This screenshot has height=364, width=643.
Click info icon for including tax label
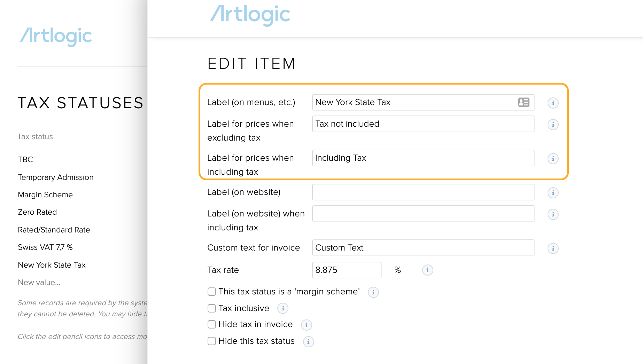[x=553, y=159]
